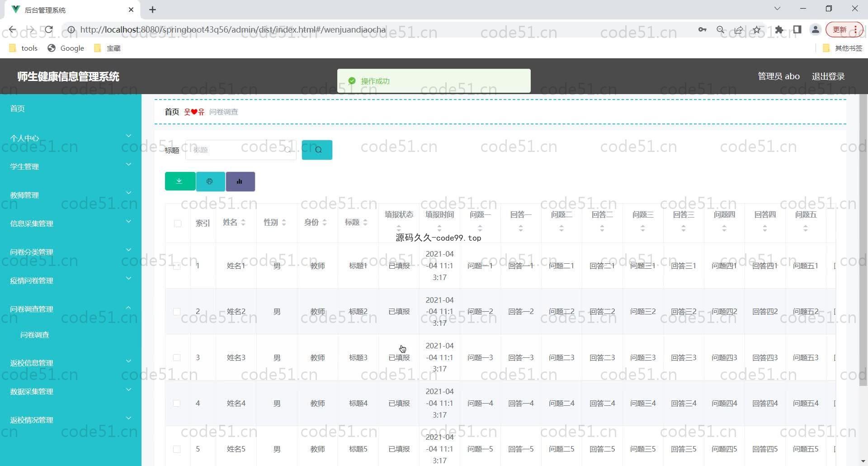Viewport: 868px width, 466px height.
Task: Reload the page with refresh icon
Action: 49,30
